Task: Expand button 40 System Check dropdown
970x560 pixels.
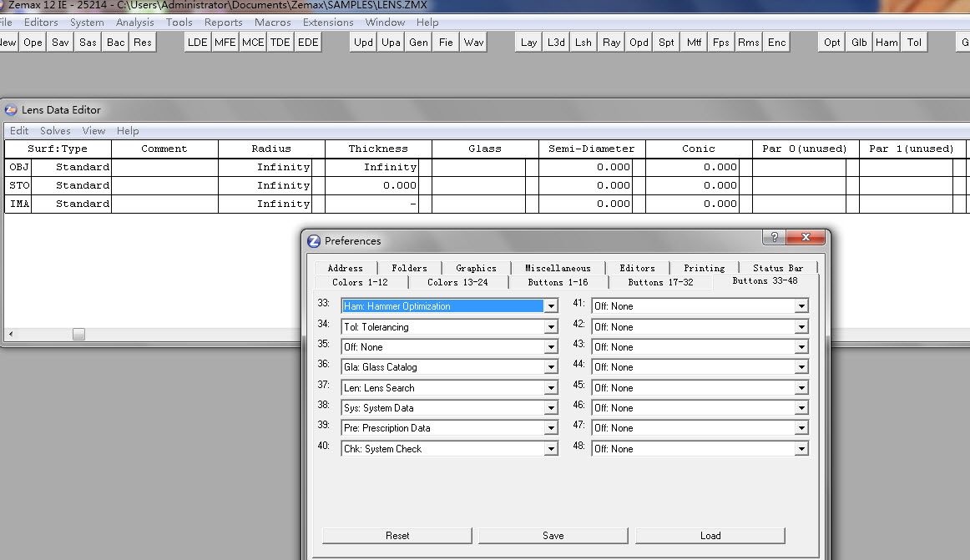Action: 551,449
